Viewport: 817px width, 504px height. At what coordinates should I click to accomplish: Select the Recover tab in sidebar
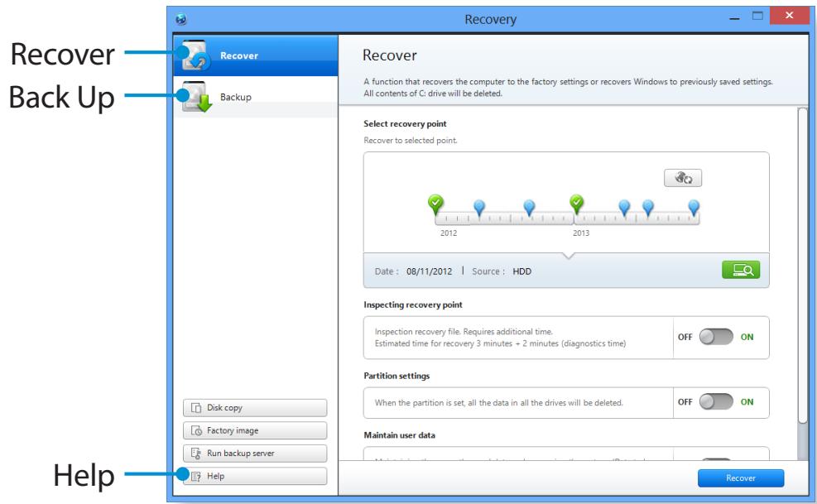[255, 55]
